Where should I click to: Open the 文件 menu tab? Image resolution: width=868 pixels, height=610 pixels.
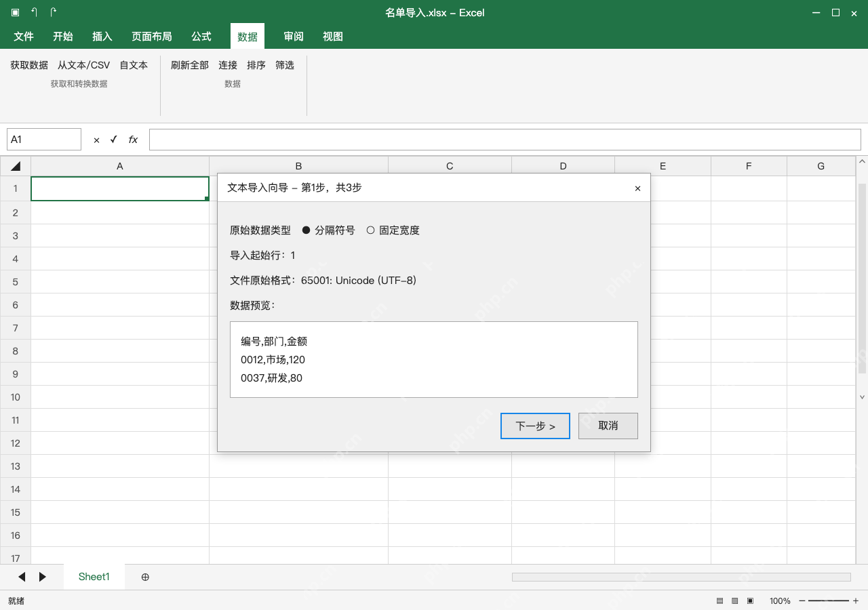(24, 37)
